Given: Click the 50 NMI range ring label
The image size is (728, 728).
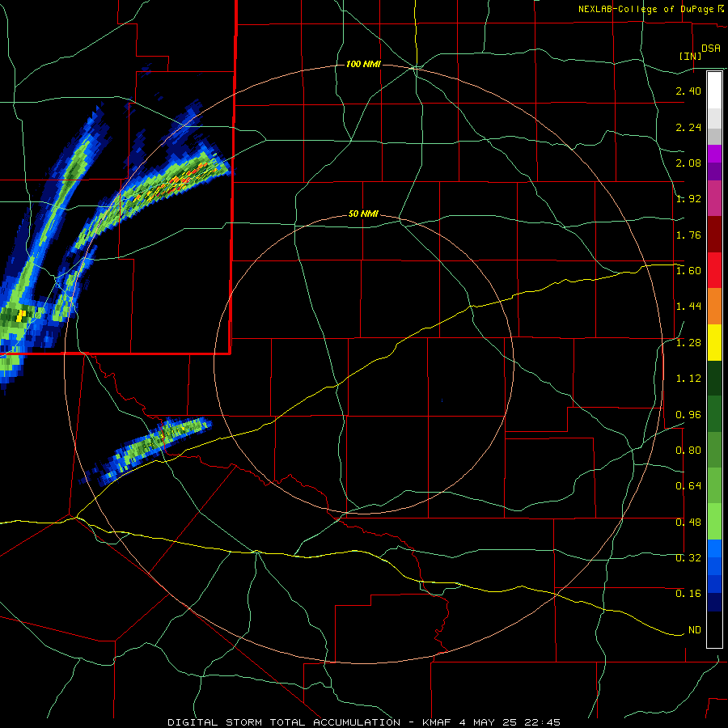Looking at the screenshot, I should point(363,214).
